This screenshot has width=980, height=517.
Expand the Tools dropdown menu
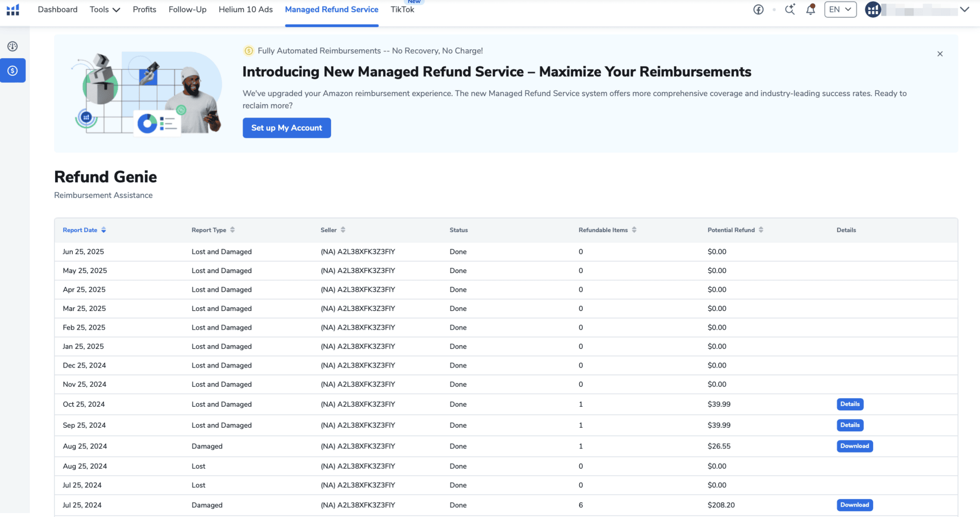(105, 9)
